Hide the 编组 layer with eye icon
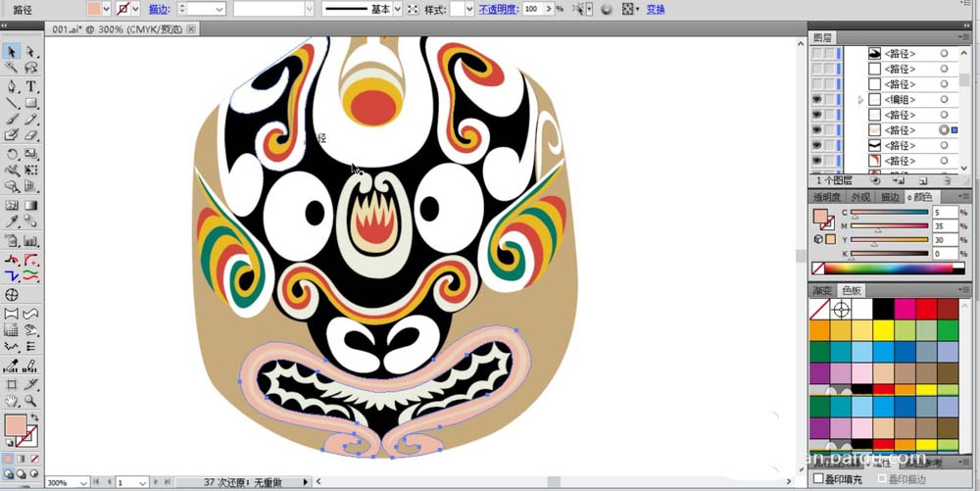This screenshot has height=491, width=980. (816, 99)
